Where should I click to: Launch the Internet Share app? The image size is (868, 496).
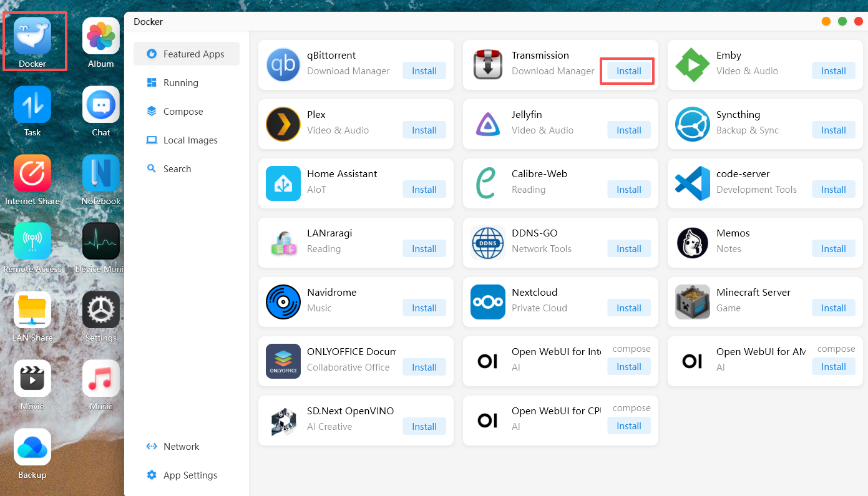click(x=32, y=173)
